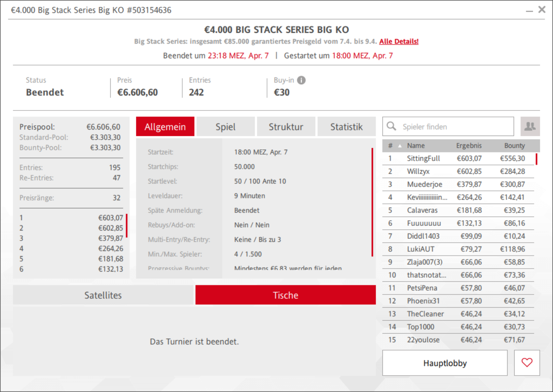Click the Min./Max. Spieler value 4 / 1.500
The height and width of the screenshot is (392, 553).
click(248, 254)
